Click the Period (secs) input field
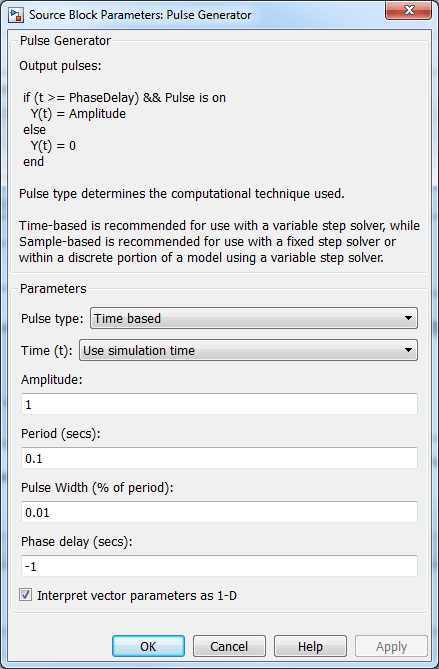439x669 pixels. pos(219,458)
